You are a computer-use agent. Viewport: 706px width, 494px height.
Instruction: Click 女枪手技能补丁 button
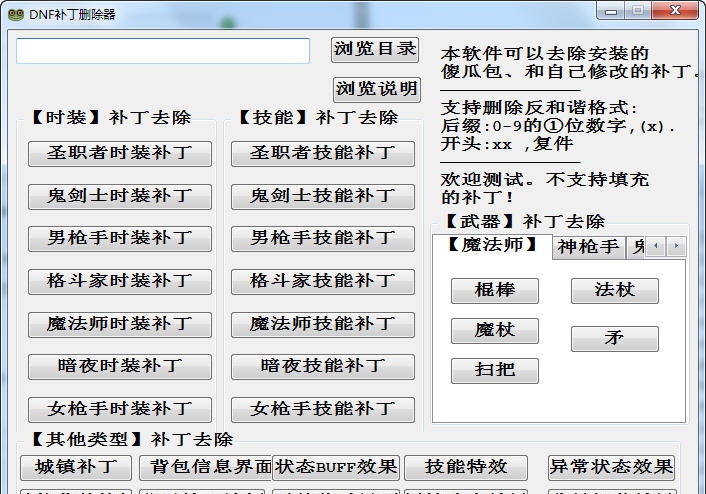click(323, 409)
